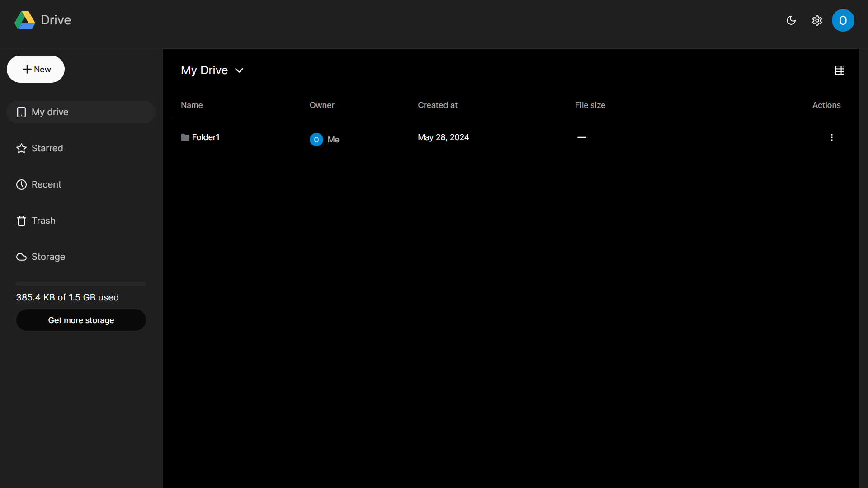The width and height of the screenshot is (868, 488).
Task: Switch to grid view layout
Action: 840,70
